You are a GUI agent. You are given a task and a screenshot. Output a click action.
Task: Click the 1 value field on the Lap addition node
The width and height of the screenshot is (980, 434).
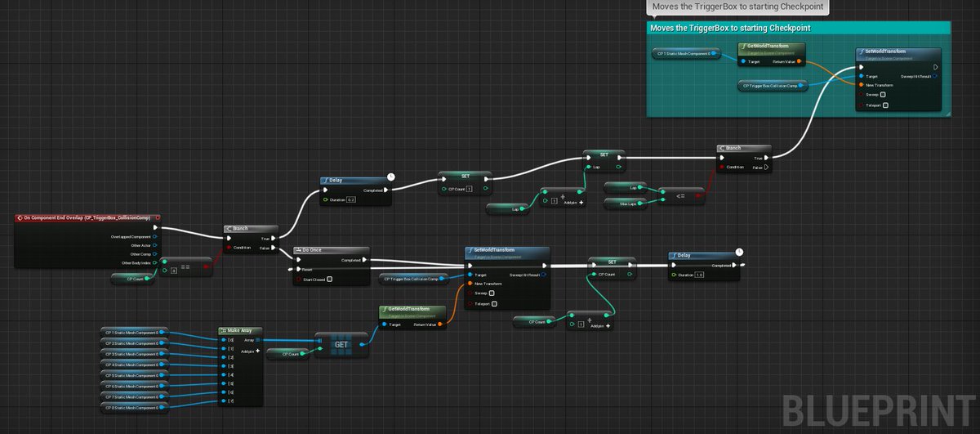(x=554, y=201)
